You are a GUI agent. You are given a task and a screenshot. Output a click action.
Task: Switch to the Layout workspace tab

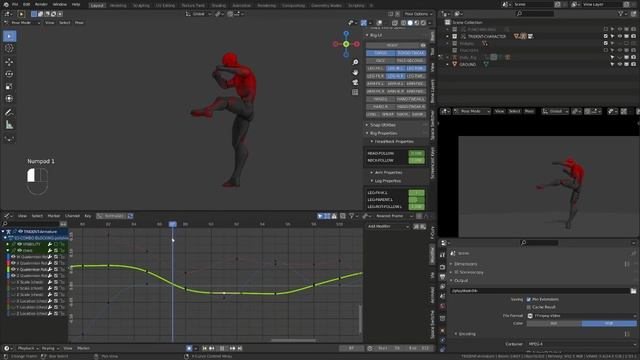[97, 5]
